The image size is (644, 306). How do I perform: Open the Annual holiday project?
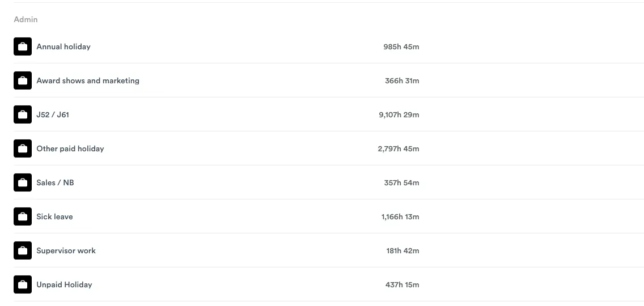(x=63, y=46)
